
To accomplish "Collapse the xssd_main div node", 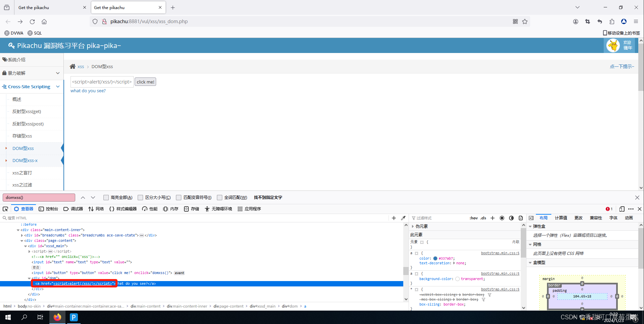I will pyautogui.click(x=26, y=246).
